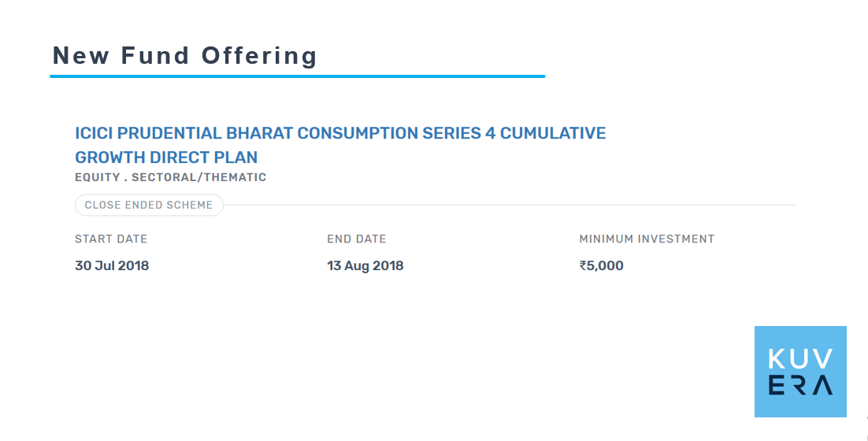The height and width of the screenshot is (441, 868).
Task: Click the rupee symbol before 5,000
Action: tap(583, 265)
